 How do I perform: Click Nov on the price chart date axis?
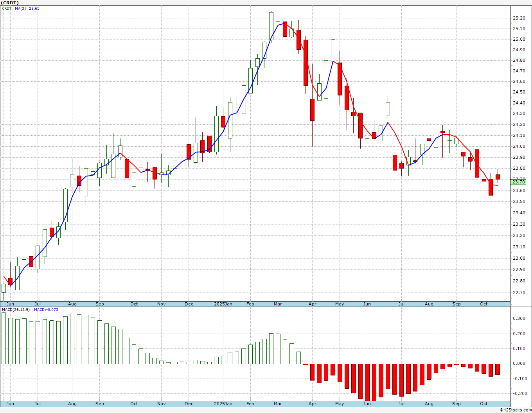pyautogui.click(x=162, y=304)
